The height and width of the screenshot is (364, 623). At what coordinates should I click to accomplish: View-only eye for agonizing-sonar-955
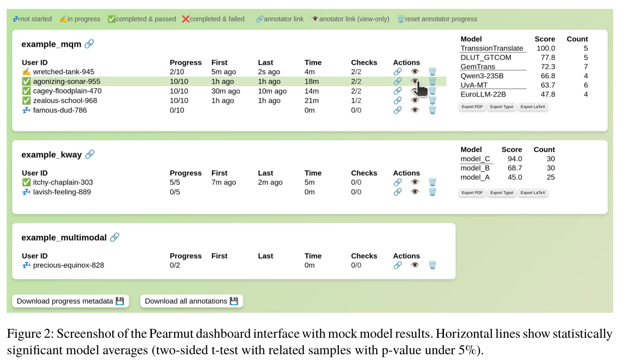[x=415, y=81]
